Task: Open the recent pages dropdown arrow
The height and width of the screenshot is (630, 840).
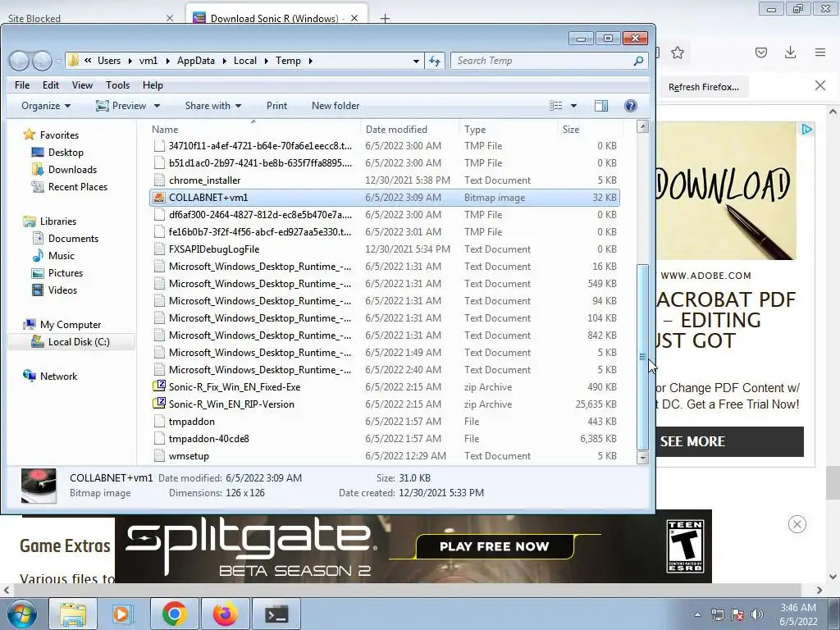Action: [x=58, y=62]
